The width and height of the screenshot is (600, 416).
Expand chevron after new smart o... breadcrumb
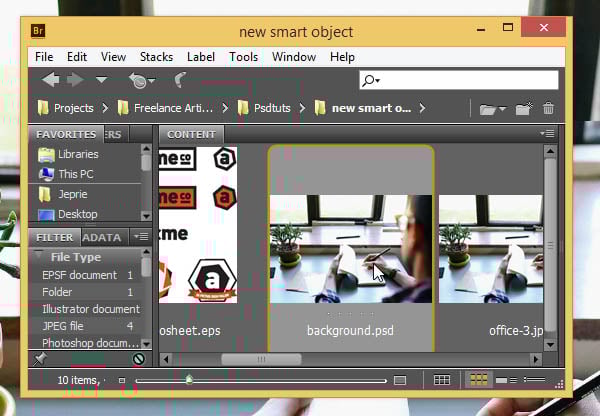click(422, 108)
